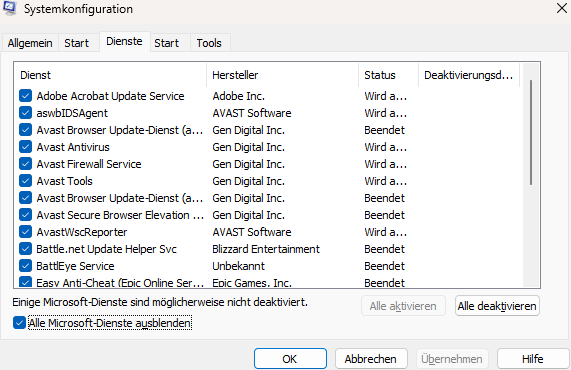
Task: Click the Beendet status of Battle.net Update Helper
Action: (385, 249)
